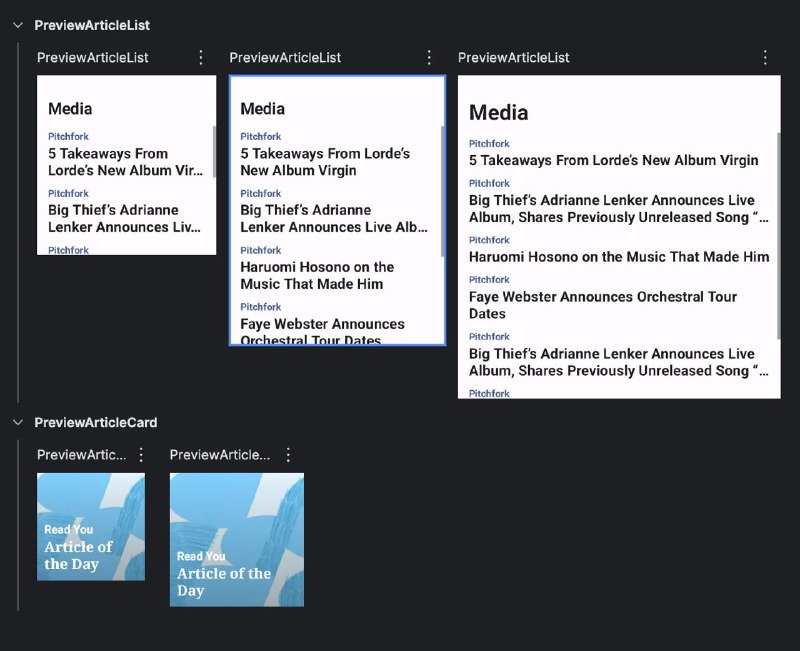Viewport: 800px width, 651px height.
Task: Click 'Read You' text on the small card
Action: pos(68,530)
